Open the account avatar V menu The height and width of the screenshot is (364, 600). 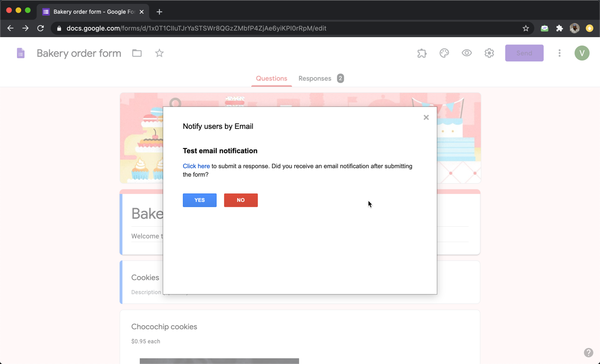pyautogui.click(x=582, y=53)
